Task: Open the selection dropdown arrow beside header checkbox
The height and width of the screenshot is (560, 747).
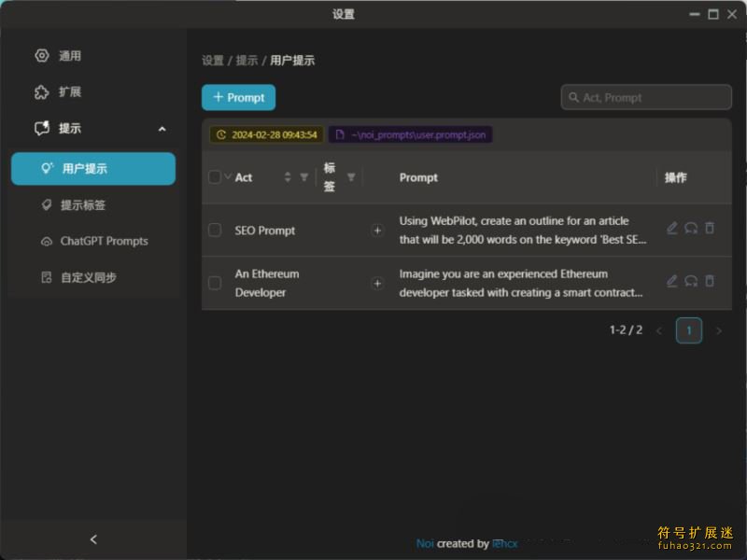Action: point(227,176)
